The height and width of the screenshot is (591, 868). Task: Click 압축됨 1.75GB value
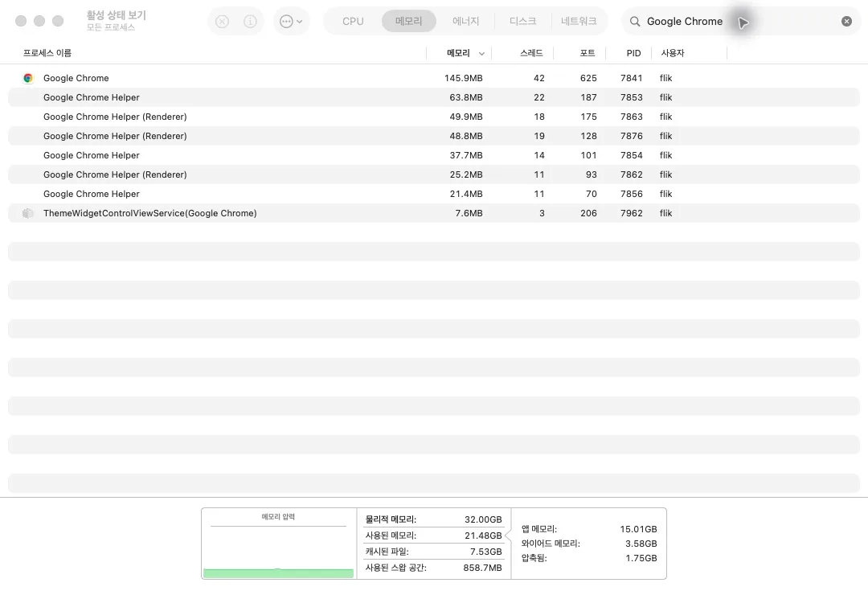(x=641, y=558)
